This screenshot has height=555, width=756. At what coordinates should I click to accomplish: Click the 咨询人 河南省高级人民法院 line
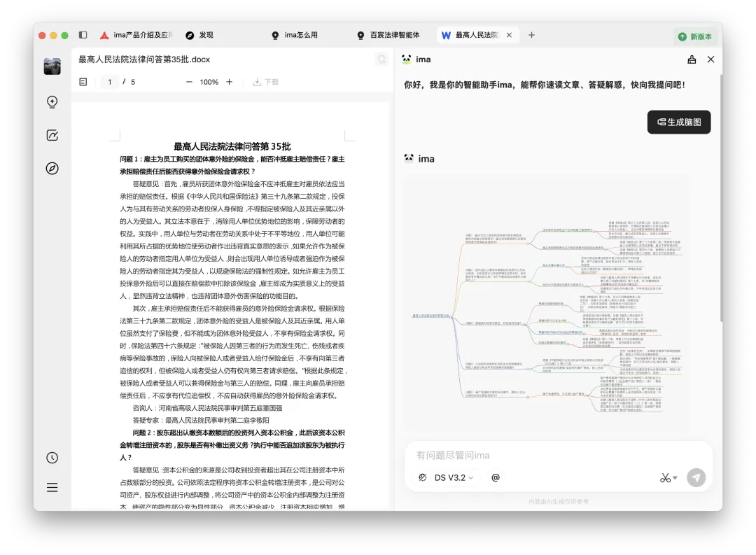tap(207, 408)
